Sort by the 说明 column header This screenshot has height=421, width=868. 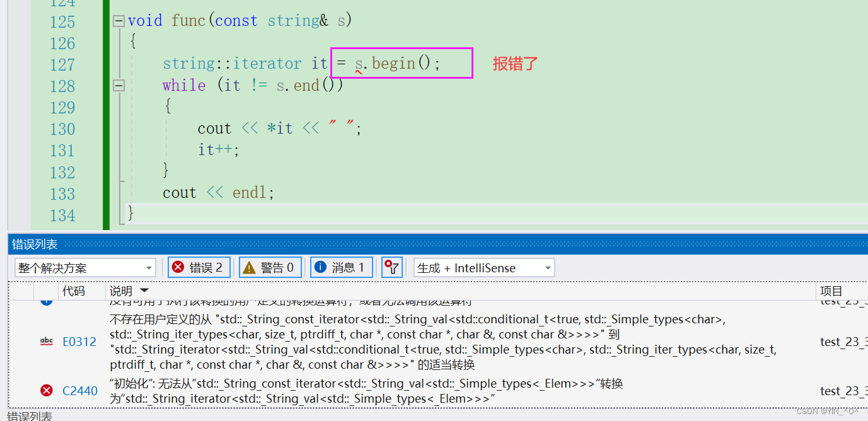click(121, 291)
